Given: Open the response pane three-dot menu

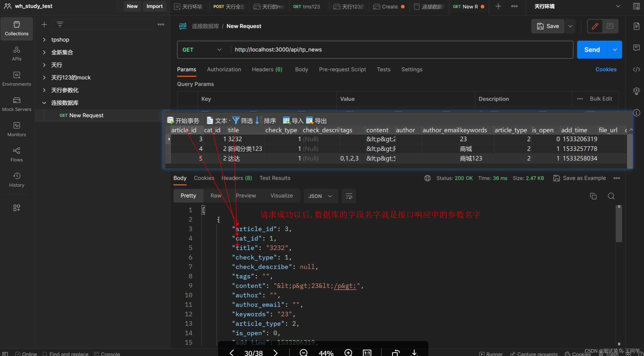Looking at the screenshot, I should point(617,178).
